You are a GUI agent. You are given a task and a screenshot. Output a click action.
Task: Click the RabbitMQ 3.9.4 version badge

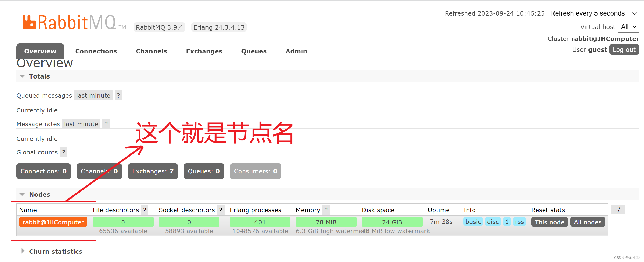[x=160, y=27]
